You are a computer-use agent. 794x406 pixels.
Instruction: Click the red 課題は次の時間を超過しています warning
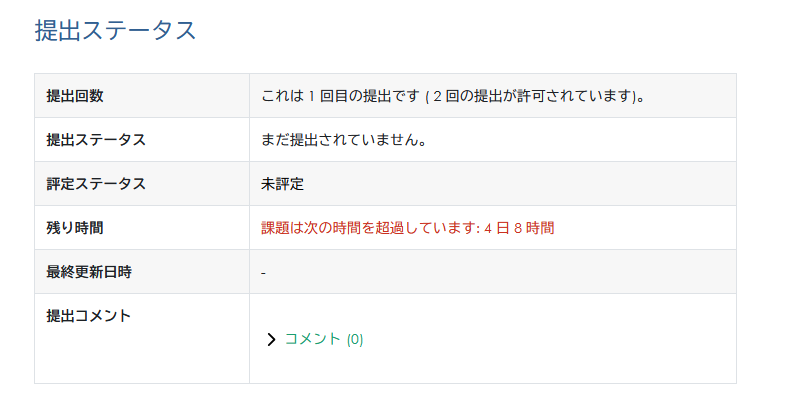(370, 228)
